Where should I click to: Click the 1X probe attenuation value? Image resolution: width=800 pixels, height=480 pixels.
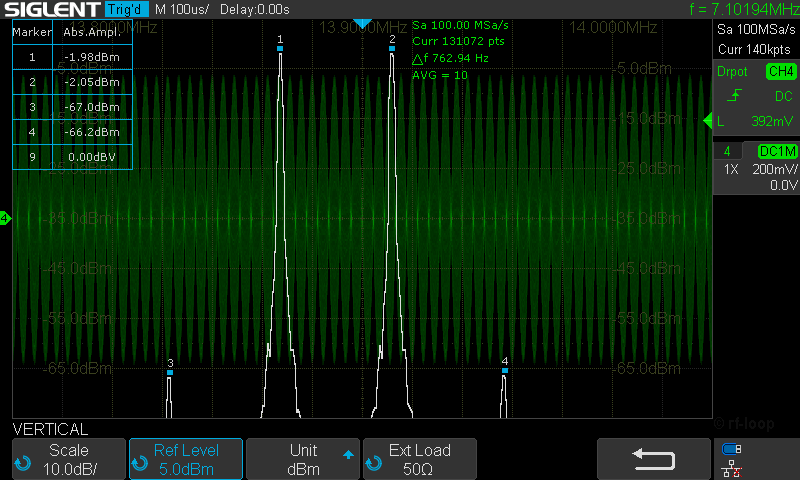coord(731,169)
